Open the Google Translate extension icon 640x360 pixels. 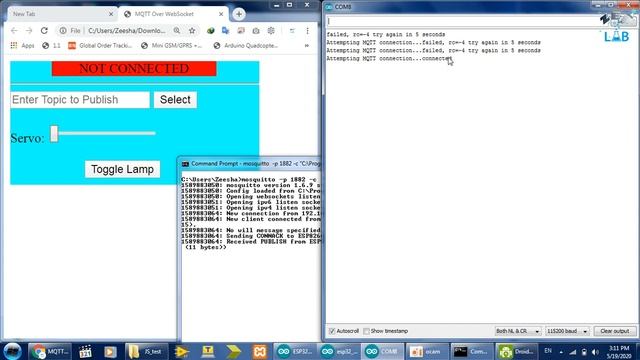(x=225, y=31)
